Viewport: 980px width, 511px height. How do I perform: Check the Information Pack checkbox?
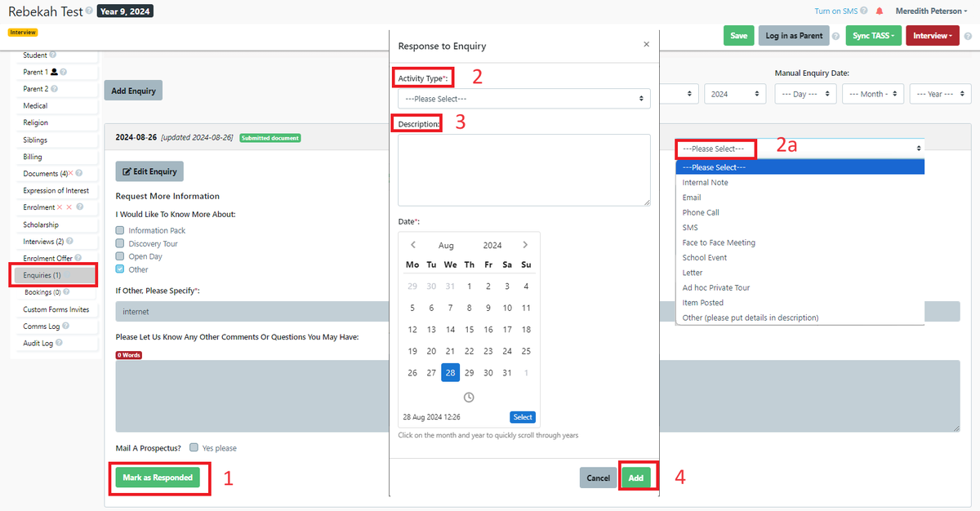(120, 231)
